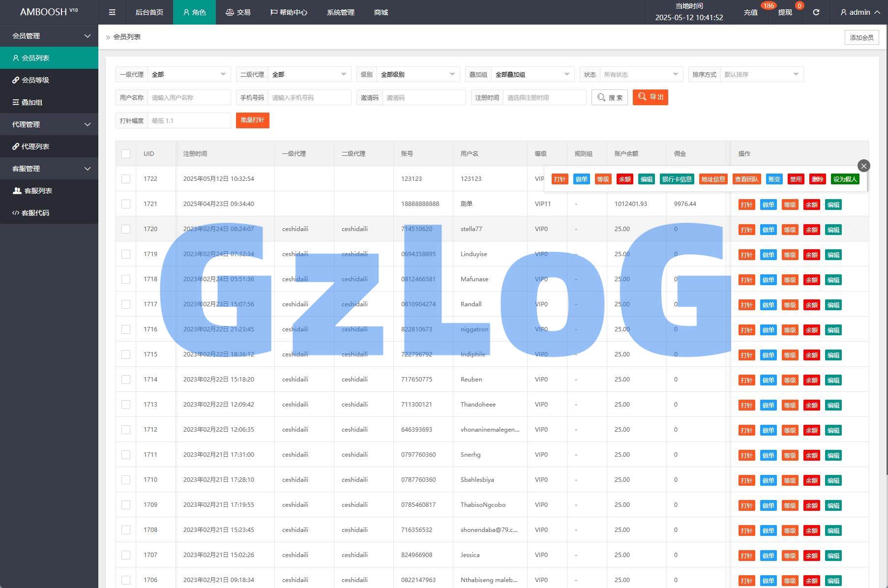888x588 pixels.
Task: Open 客服代码 in the sidebar
Action: tap(35, 213)
